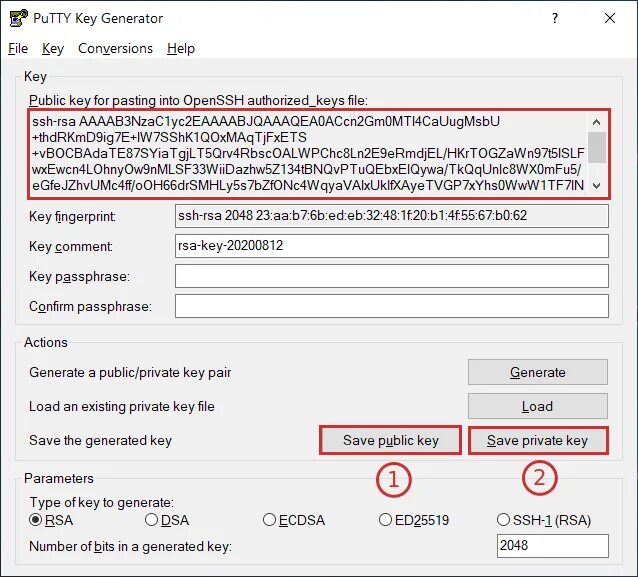The height and width of the screenshot is (577, 638).
Task: Open the File menu
Action: coord(18,48)
